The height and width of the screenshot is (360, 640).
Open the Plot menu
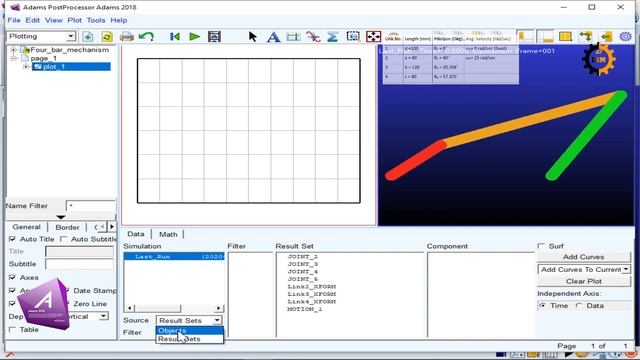(x=75, y=20)
